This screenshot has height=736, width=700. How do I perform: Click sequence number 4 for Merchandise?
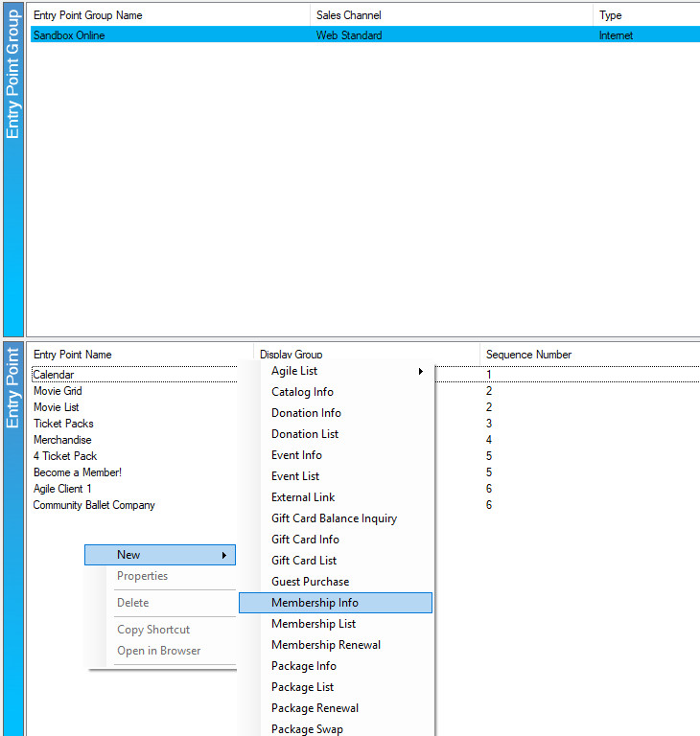489,440
